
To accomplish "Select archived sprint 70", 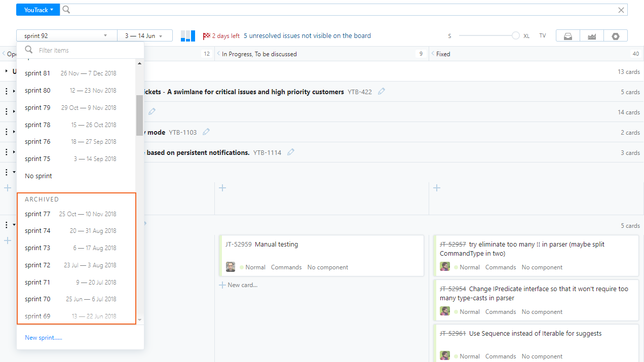I will (76, 299).
